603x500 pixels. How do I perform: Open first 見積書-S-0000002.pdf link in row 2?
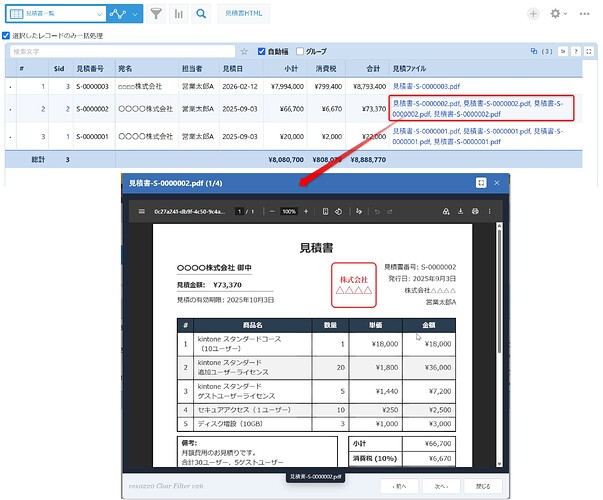(x=426, y=103)
